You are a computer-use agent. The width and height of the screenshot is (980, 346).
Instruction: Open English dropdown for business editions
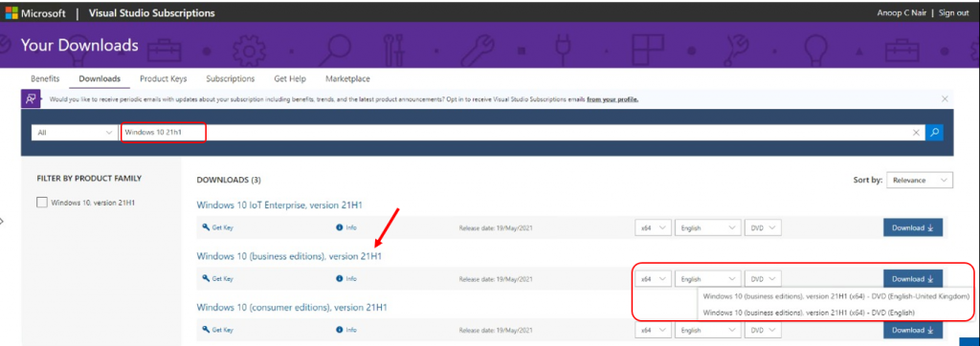[707, 279]
